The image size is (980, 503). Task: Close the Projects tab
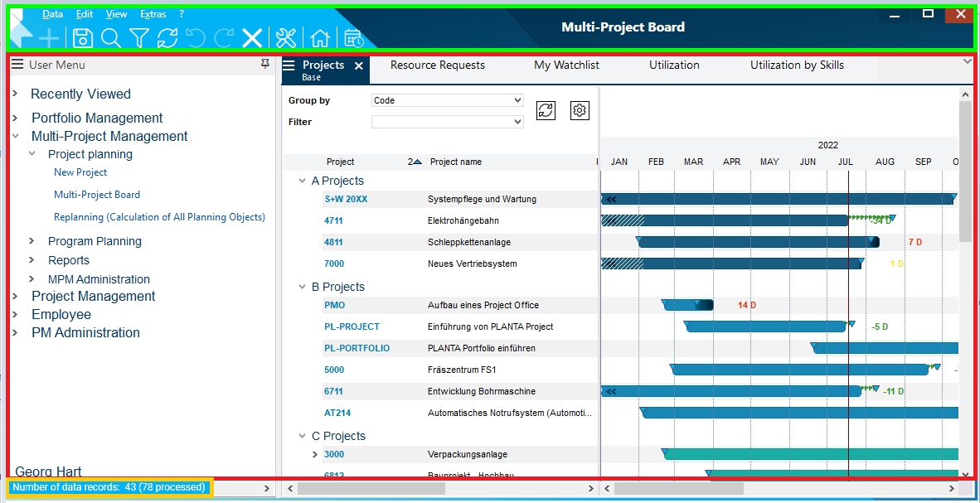pos(359,65)
